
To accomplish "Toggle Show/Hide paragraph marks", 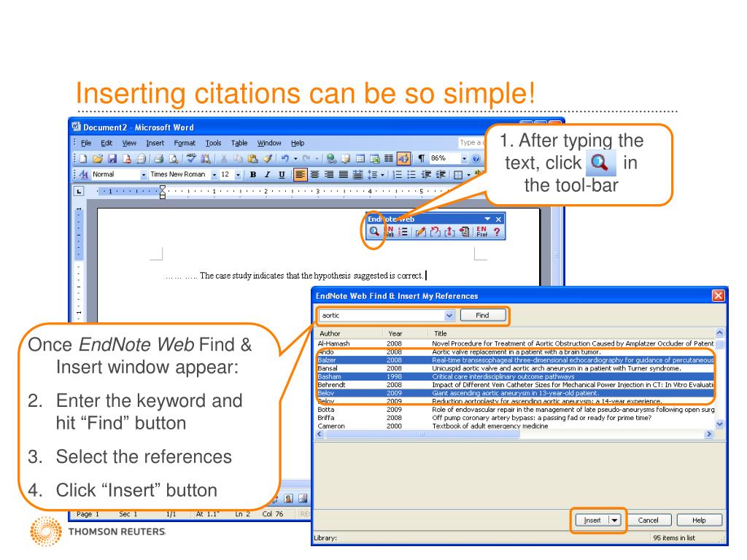I will coord(421,158).
